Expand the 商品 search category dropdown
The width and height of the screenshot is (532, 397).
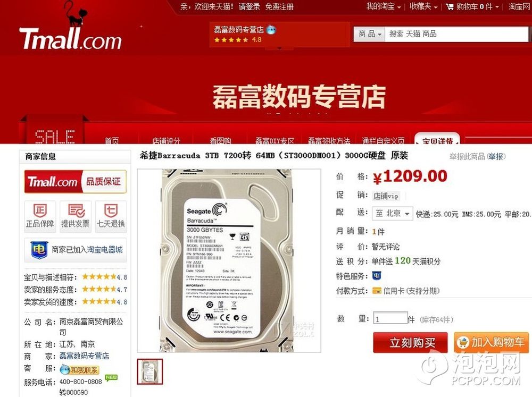point(369,34)
